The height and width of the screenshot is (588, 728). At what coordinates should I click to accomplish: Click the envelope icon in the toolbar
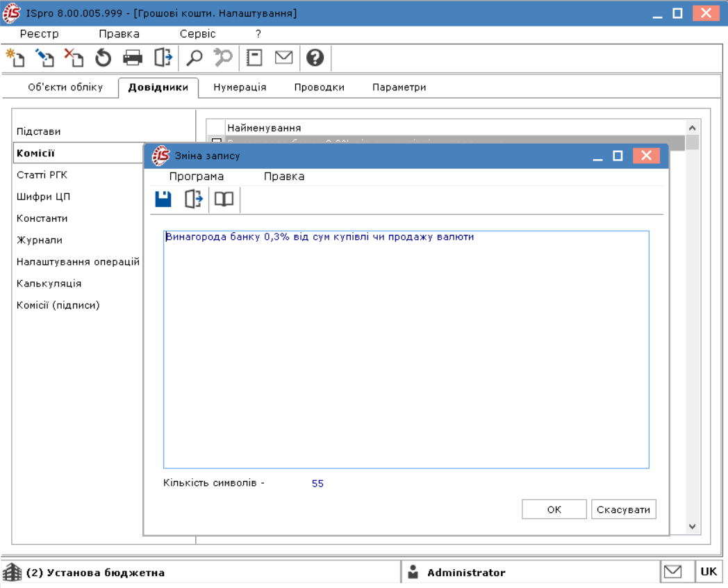283,58
